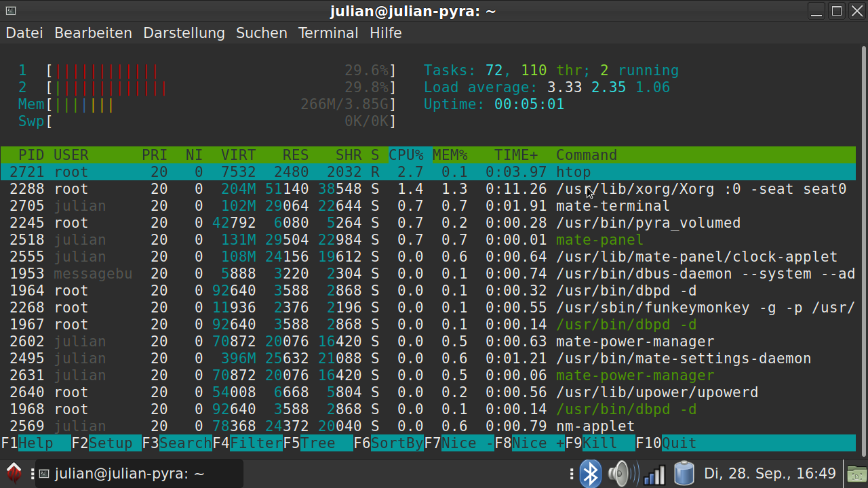
Task: Open the network signal strength icon
Action: (654, 474)
